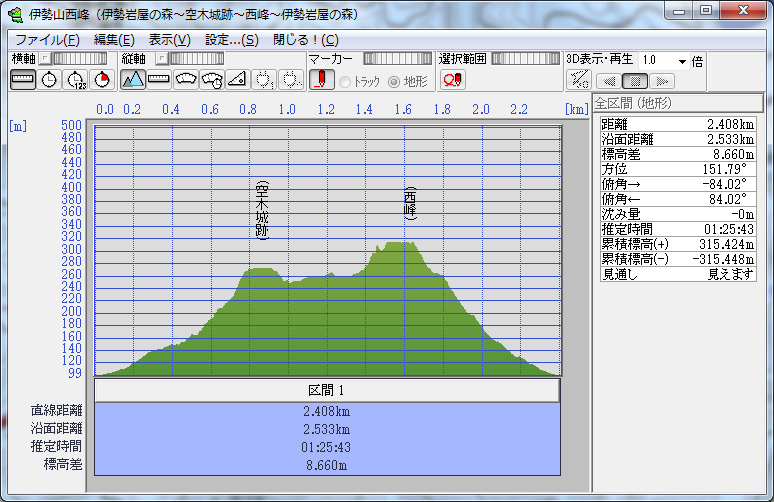Click the 01:25:43 value under 区間 1
The height and width of the screenshot is (502, 774).
click(326, 447)
